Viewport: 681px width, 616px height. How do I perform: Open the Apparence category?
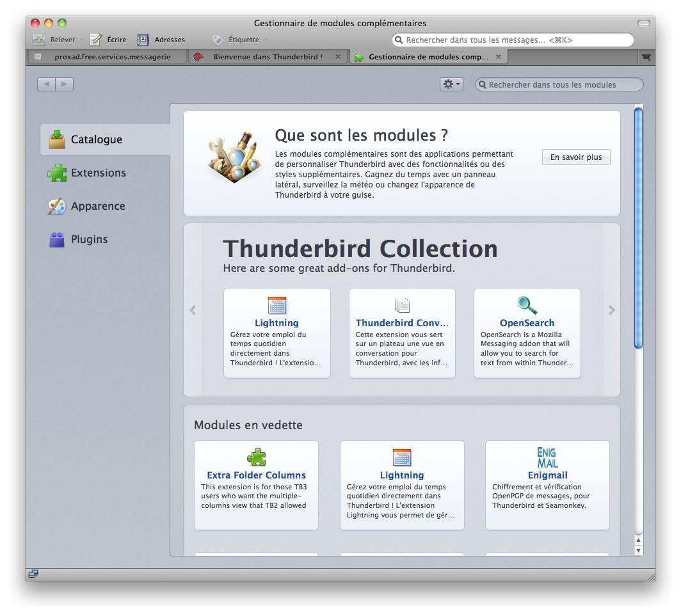tap(105, 206)
